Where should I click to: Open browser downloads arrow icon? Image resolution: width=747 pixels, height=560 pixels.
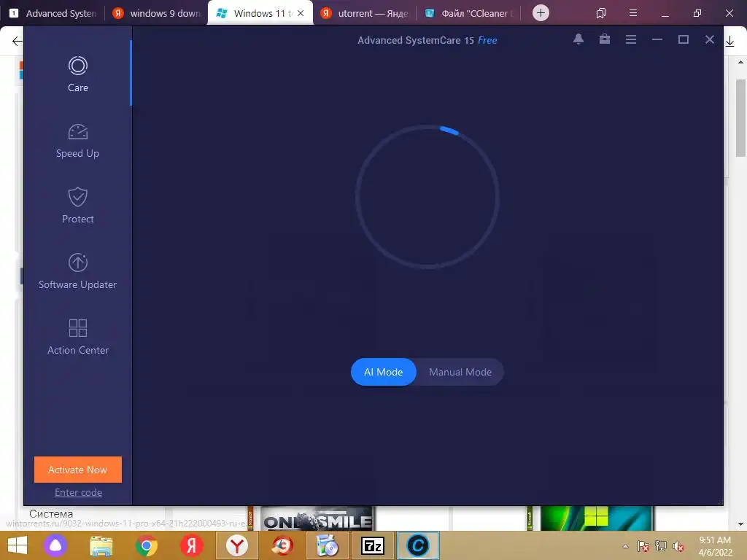click(729, 42)
